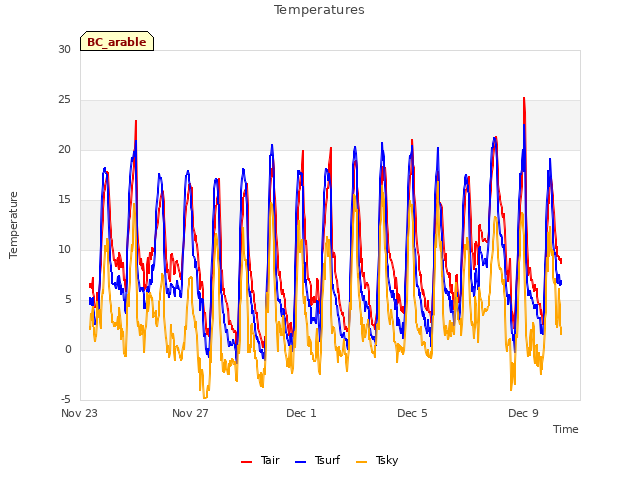The width and height of the screenshot is (640, 480).
Task: Click the highest red Tair peak near Dec 9
Action: click(x=524, y=98)
